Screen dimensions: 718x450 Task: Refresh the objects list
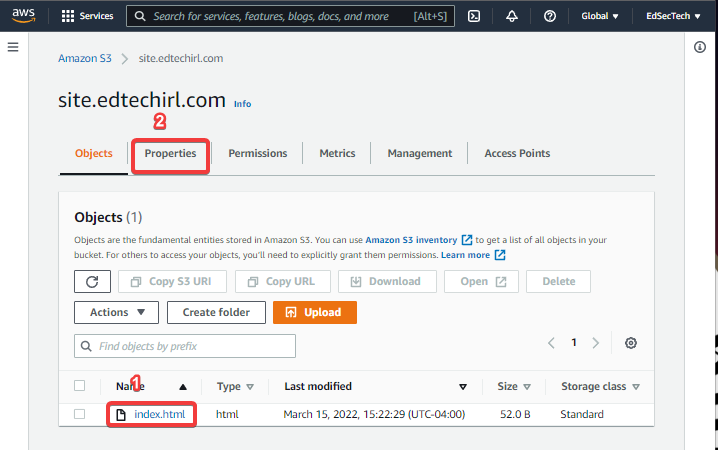pyautogui.click(x=92, y=281)
